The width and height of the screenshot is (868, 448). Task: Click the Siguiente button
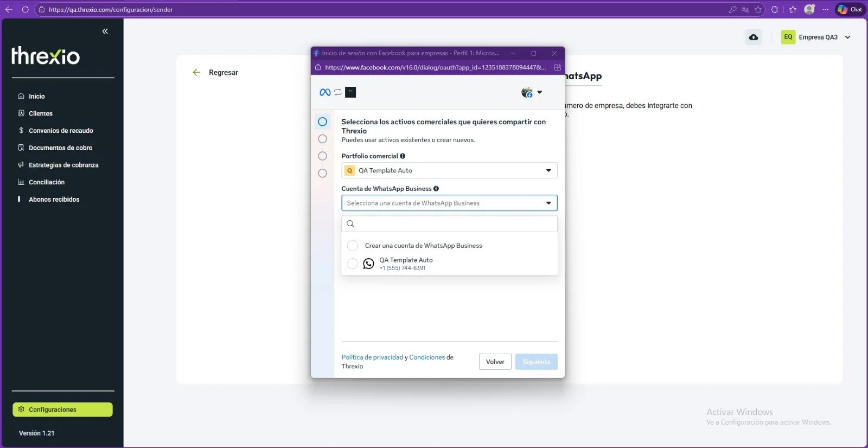537,362
